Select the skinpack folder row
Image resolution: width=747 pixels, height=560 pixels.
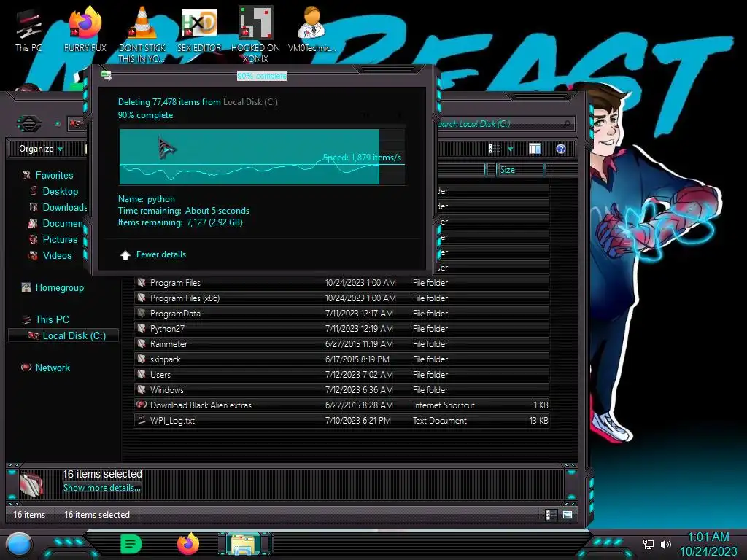[x=341, y=359]
